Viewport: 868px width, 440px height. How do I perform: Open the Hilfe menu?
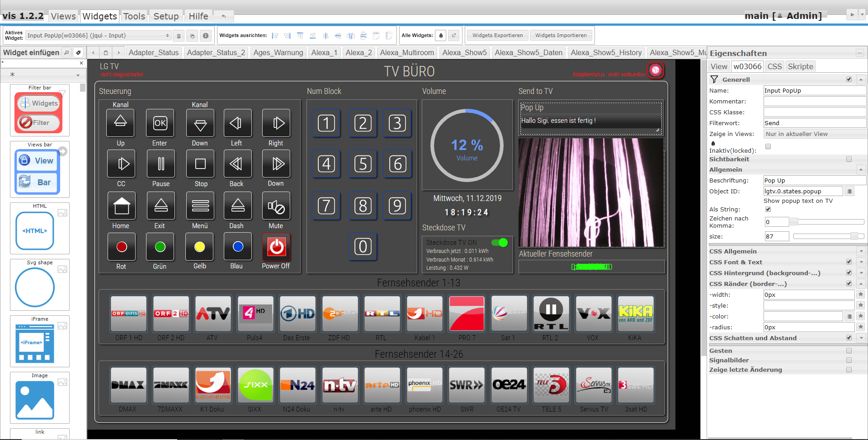click(x=198, y=16)
